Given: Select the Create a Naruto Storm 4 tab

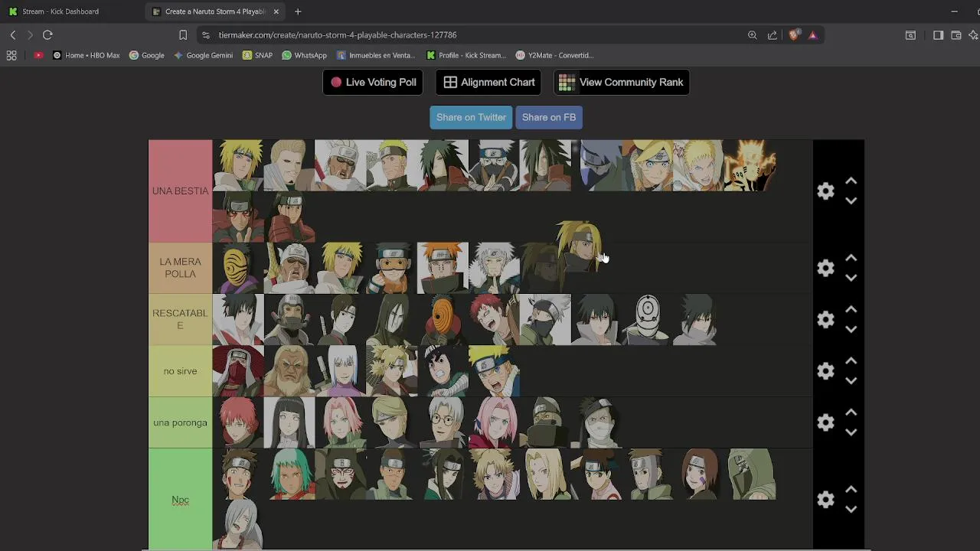Looking at the screenshot, I should pyautogui.click(x=216, y=11).
